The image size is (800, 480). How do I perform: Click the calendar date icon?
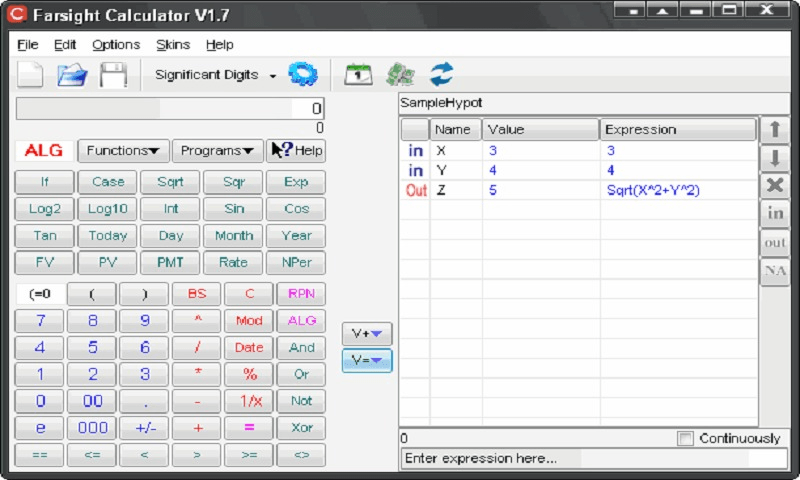357,75
